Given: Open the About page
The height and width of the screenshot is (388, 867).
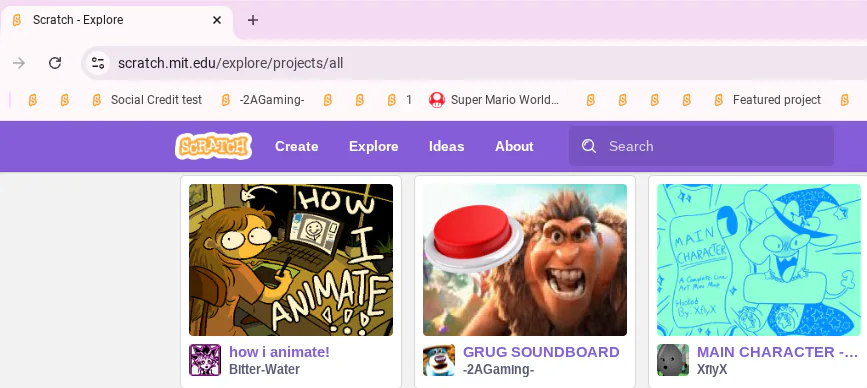Looking at the screenshot, I should [x=514, y=146].
